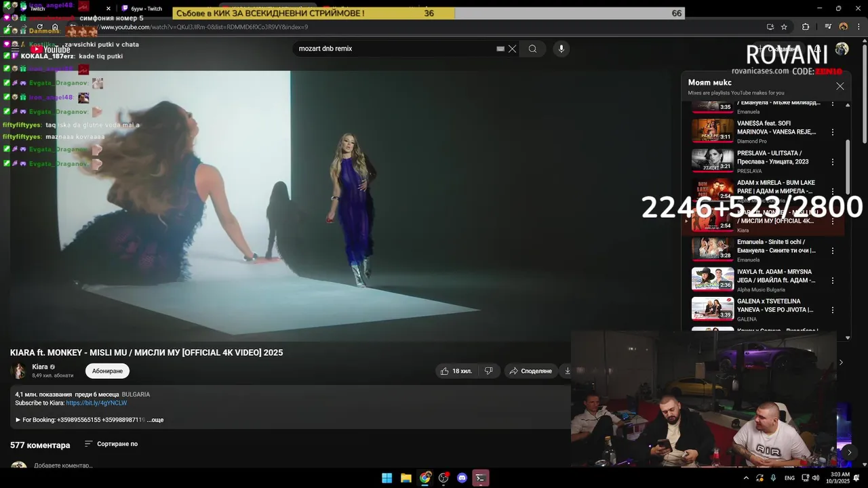Like the video with thumbs up
Screen dimensions: 868x488
tap(456, 371)
